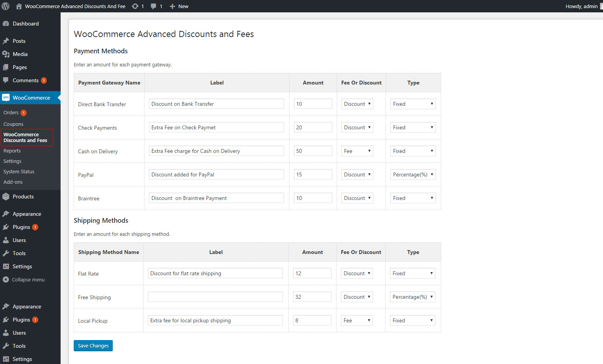
Task: Open the System Status submenu item
Action: pos(19,172)
